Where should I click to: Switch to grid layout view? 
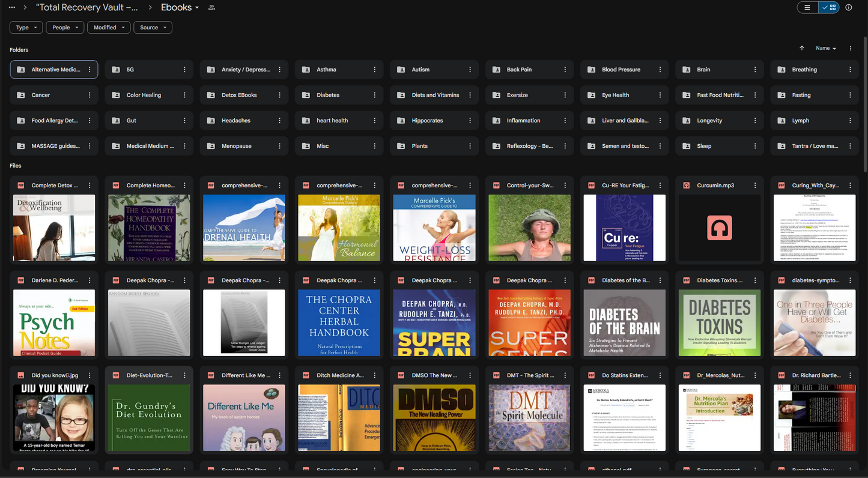click(829, 8)
